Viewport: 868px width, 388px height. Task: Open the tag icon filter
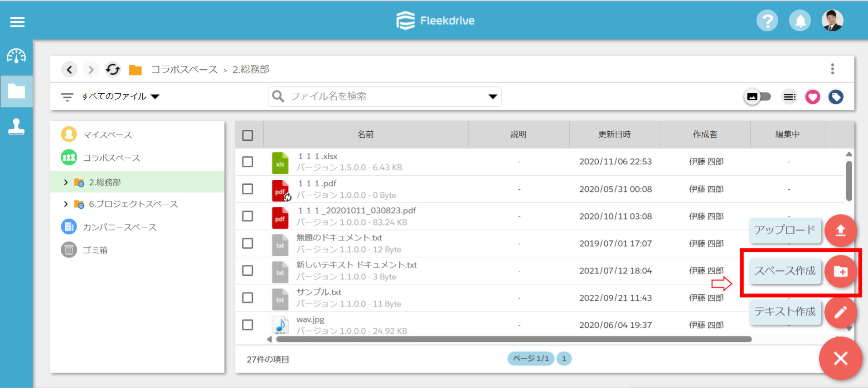(836, 97)
